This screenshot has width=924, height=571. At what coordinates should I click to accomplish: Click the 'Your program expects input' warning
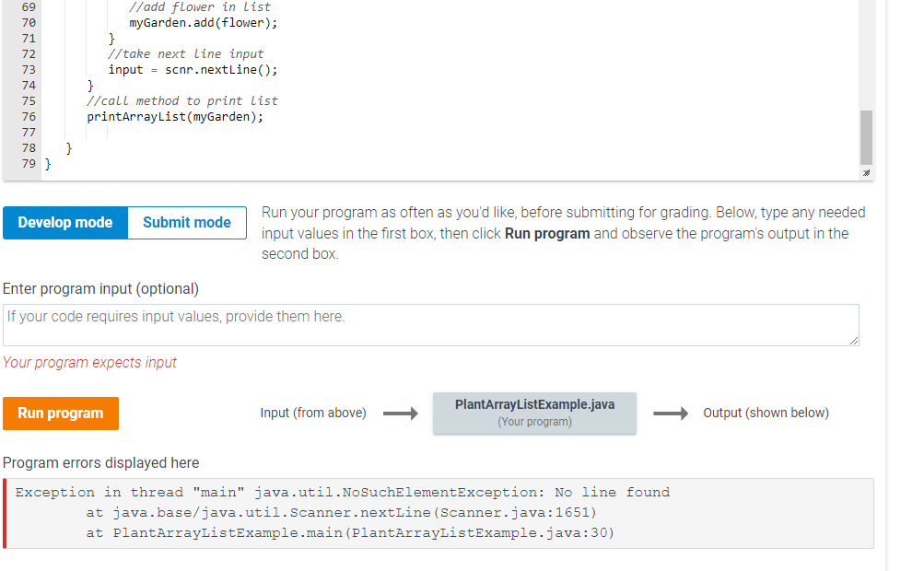[89, 362]
